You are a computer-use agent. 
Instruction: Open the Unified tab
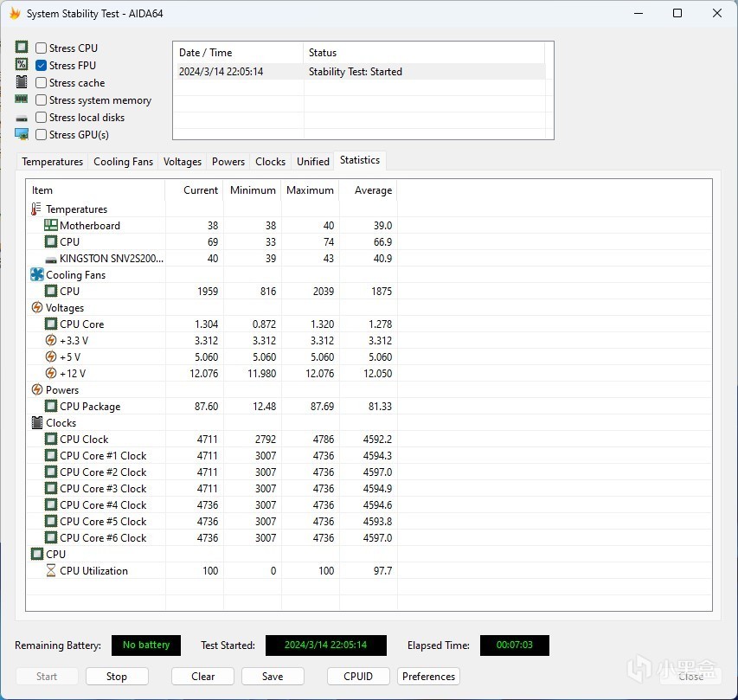click(x=312, y=162)
